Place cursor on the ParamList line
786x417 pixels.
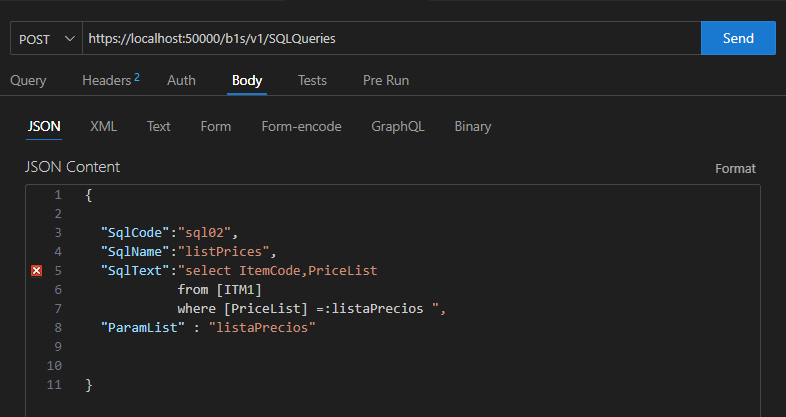208,328
